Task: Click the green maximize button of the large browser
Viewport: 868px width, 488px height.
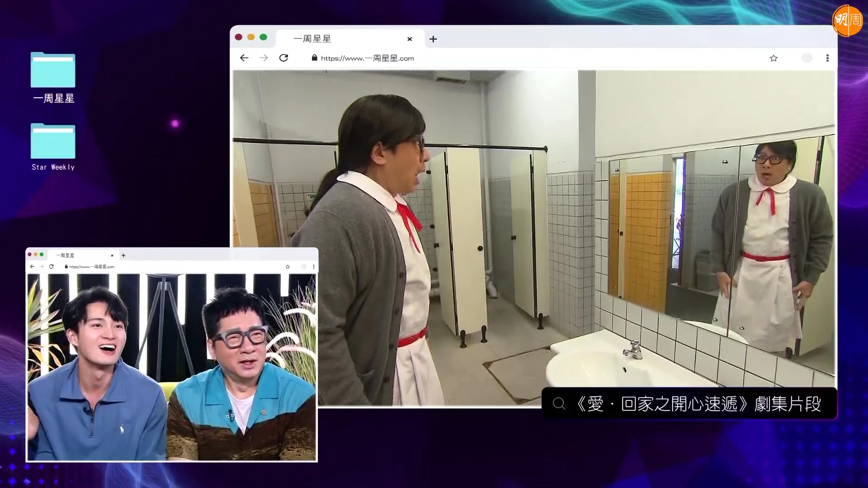Action: pos(264,37)
